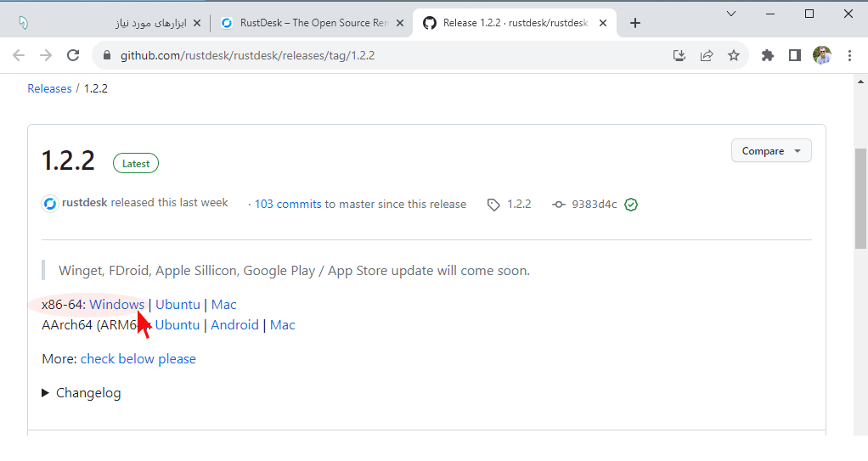
Task: Click the scrollbar up arrow
Action: (860, 82)
